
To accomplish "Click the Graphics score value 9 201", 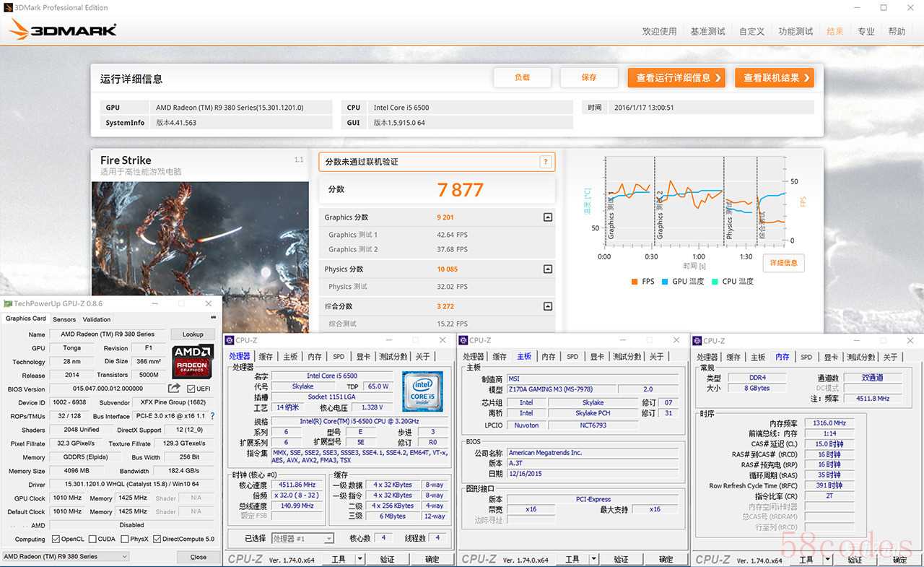I will click(x=445, y=217).
